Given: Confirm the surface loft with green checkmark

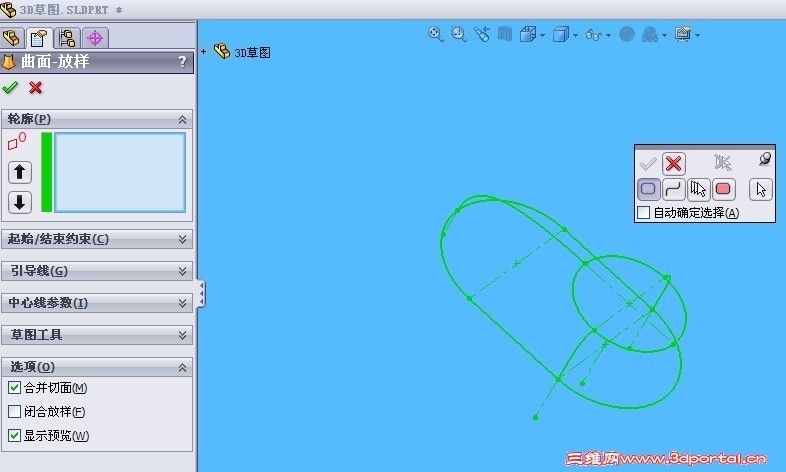Looking at the screenshot, I should tap(10, 88).
